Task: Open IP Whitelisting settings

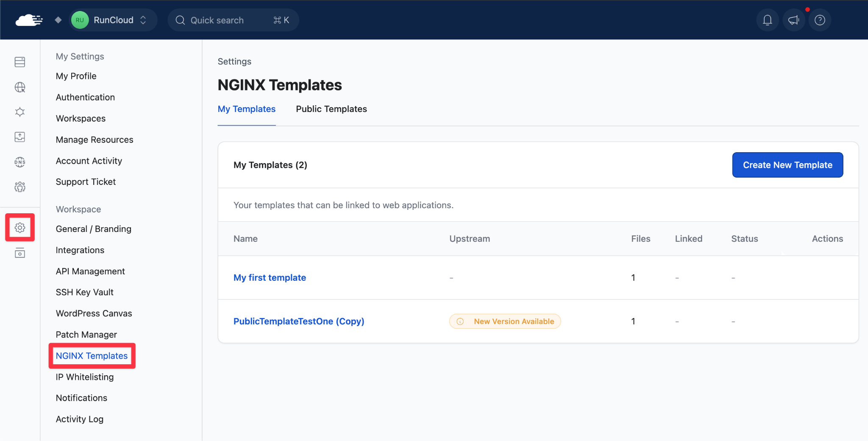Action: 85,377
